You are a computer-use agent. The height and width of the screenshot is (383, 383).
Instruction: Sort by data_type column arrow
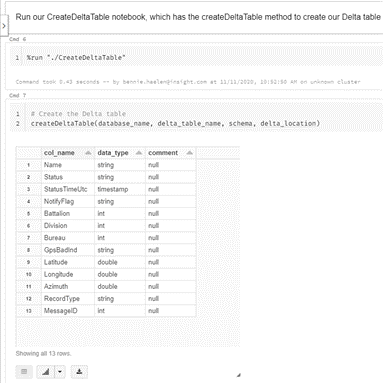[x=139, y=153]
